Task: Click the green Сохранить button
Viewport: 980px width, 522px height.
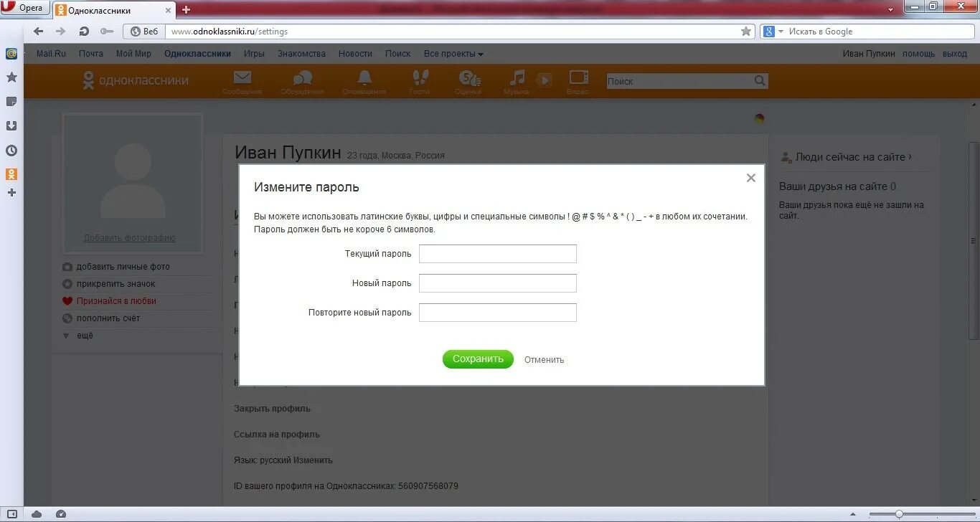Action: pos(478,359)
